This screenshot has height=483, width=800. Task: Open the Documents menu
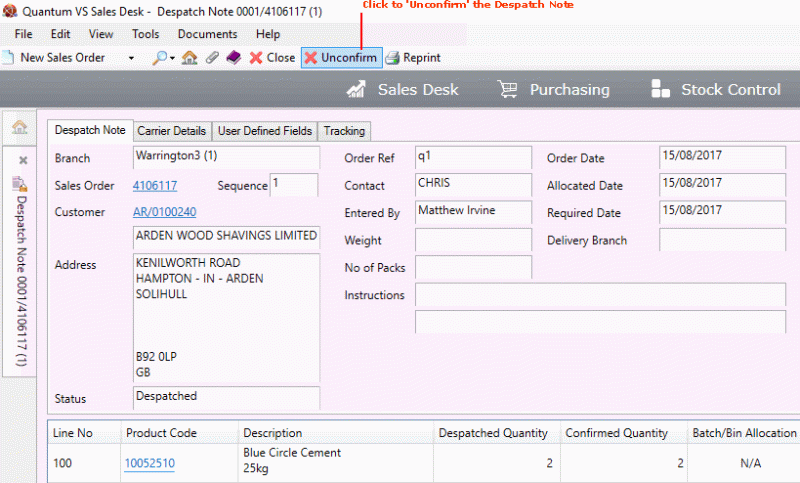click(207, 34)
